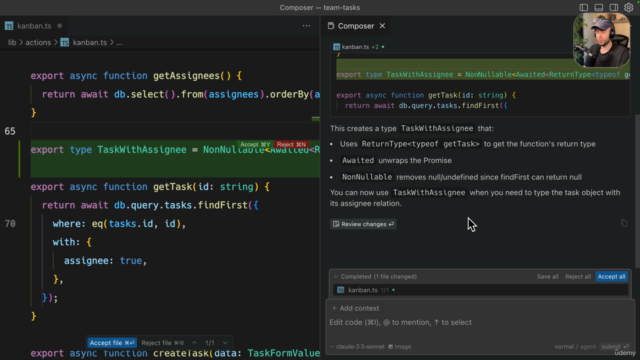Click 1/1 change counter in editor

pyautogui.click(x=210, y=343)
